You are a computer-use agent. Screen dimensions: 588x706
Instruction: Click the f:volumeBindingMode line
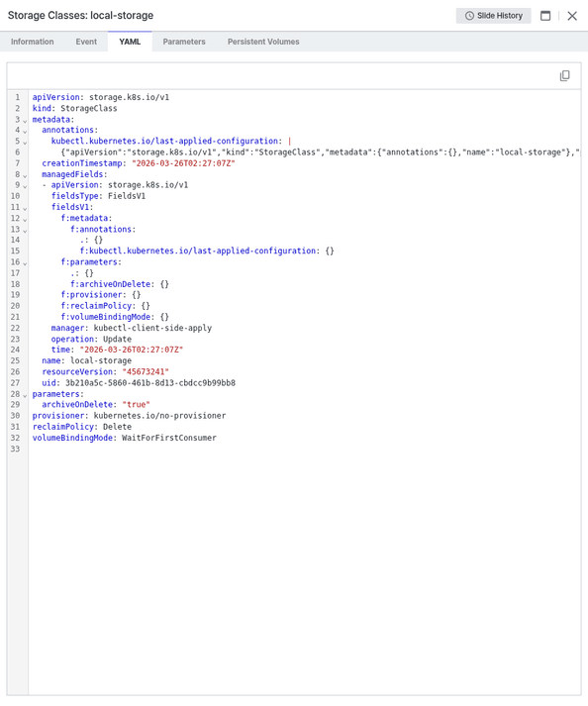[x=115, y=317]
